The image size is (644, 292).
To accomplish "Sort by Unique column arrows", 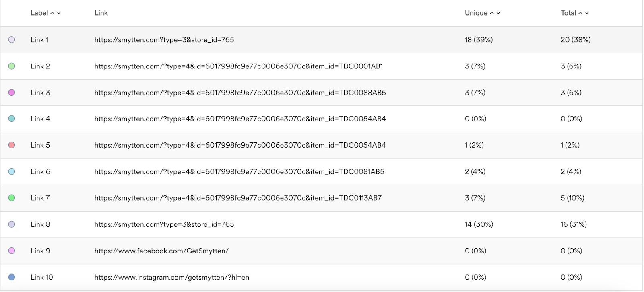I will 495,13.
